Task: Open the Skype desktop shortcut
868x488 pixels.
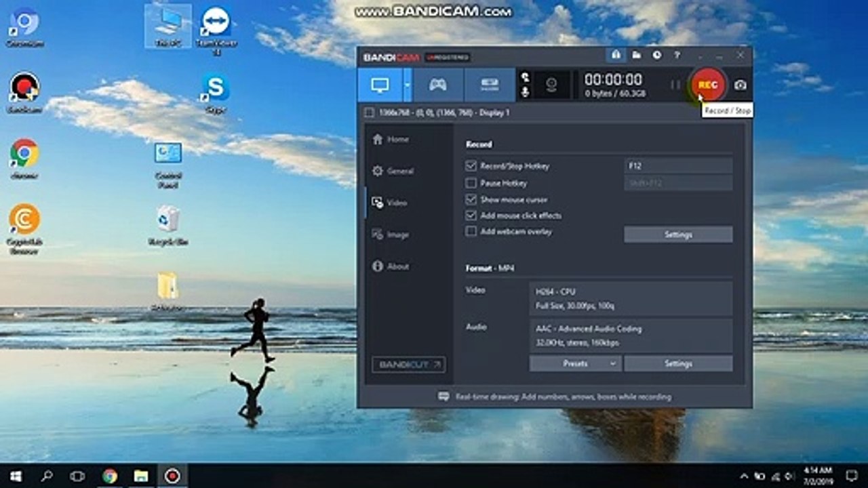Action: point(216,93)
